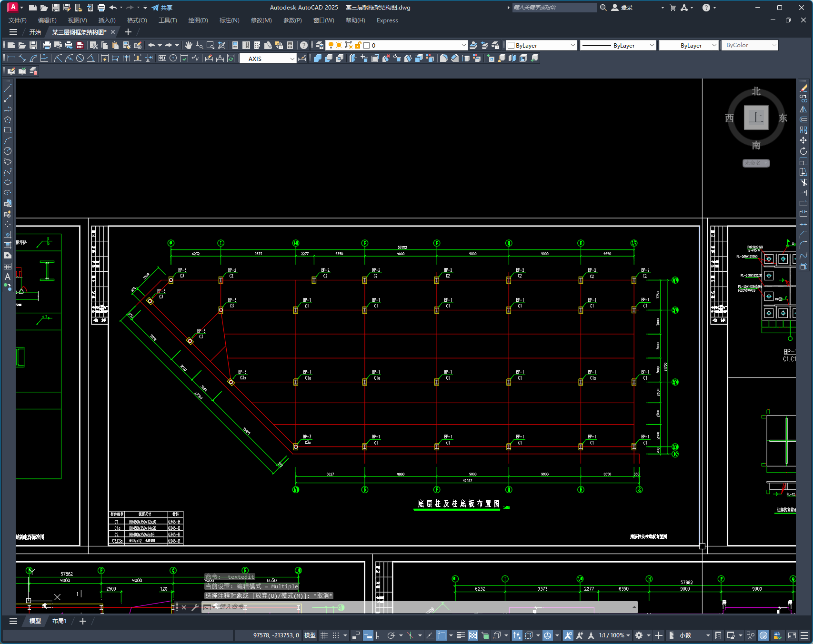
Task: Toggle object snap in status bar
Action: (x=442, y=635)
